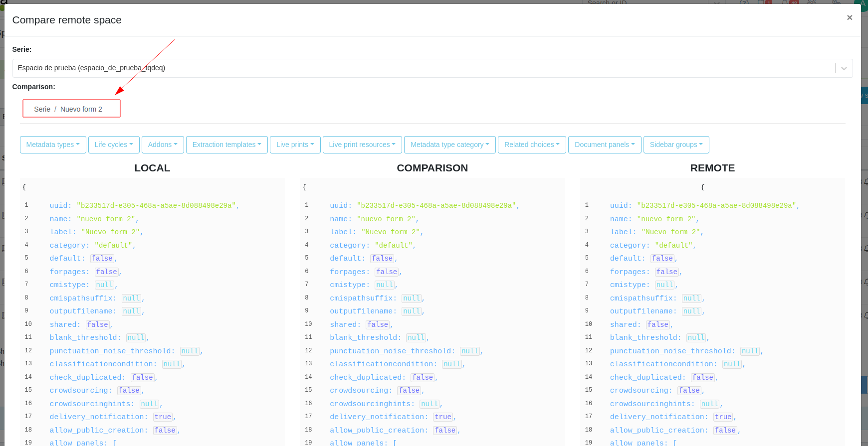Open the Life cycles dropdown
Image resolution: width=868 pixels, height=446 pixels.
click(114, 145)
